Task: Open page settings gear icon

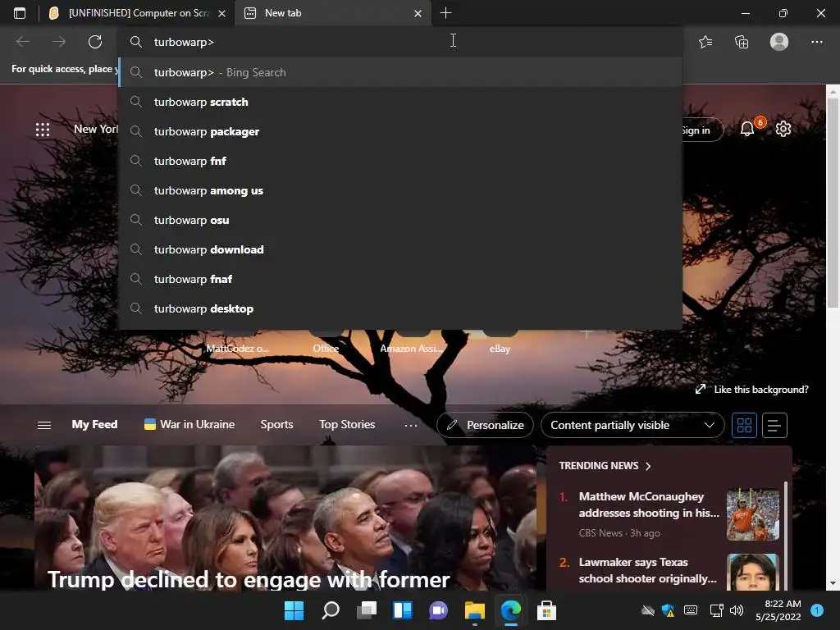Action: [783, 129]
